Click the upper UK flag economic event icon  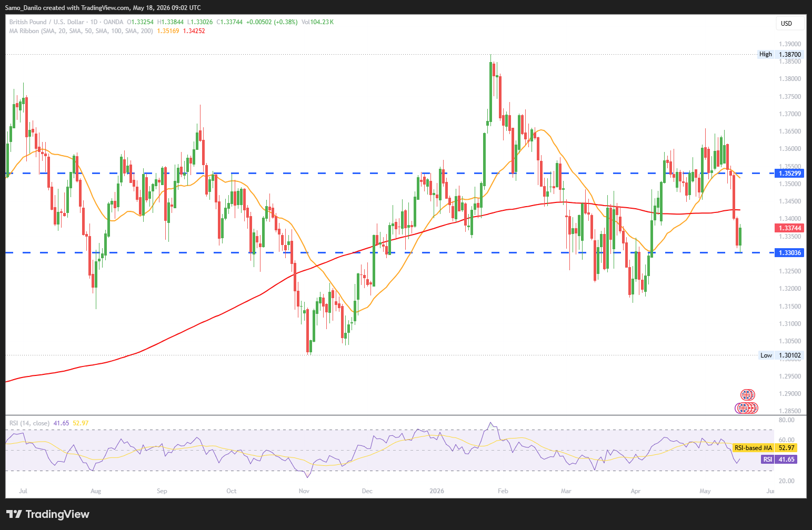(747, 395)
